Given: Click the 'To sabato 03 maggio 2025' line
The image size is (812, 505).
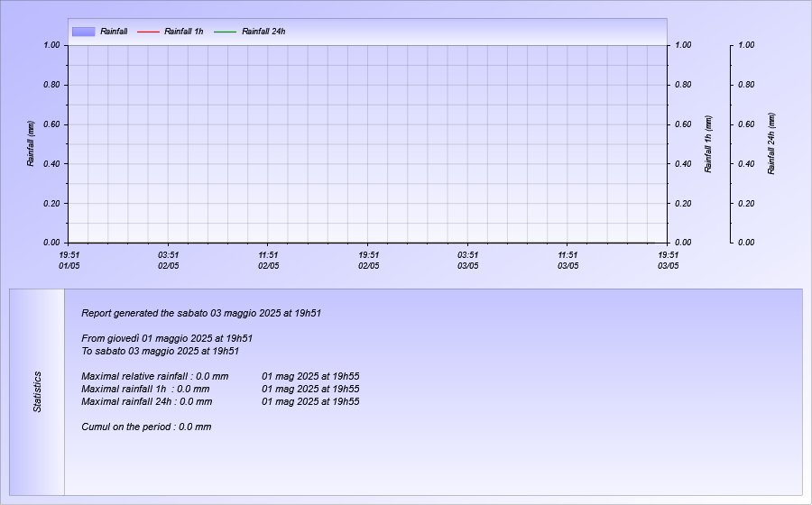Looking at the screenshot, I should [160, 351].
